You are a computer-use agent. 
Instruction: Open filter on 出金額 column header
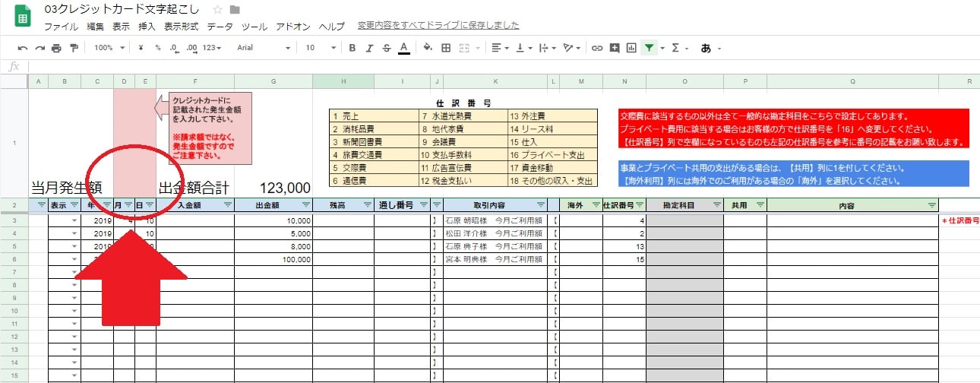coord(306,204)
